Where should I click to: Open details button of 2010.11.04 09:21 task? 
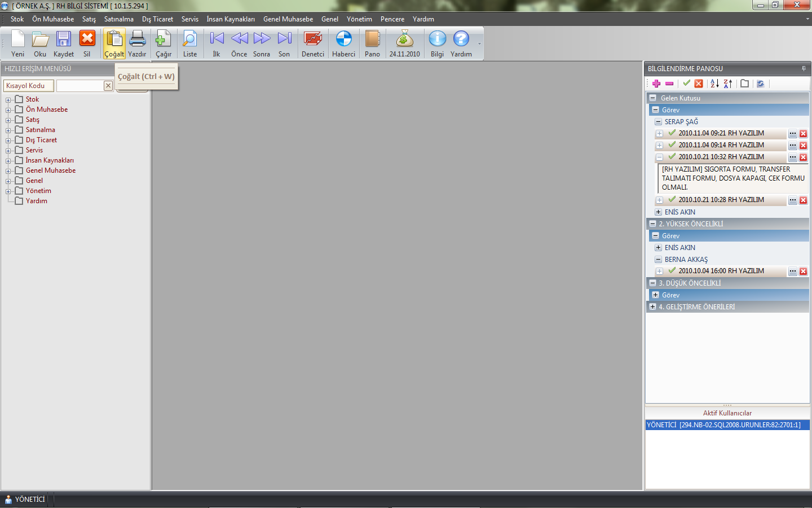tap(792, 134)
